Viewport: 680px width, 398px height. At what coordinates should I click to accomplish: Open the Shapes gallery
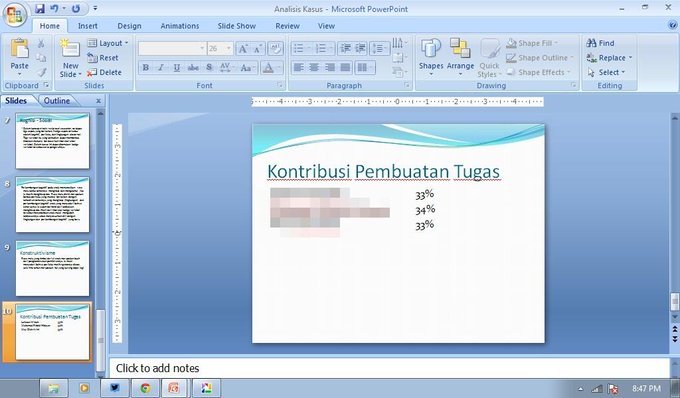[x=431, y=49]
